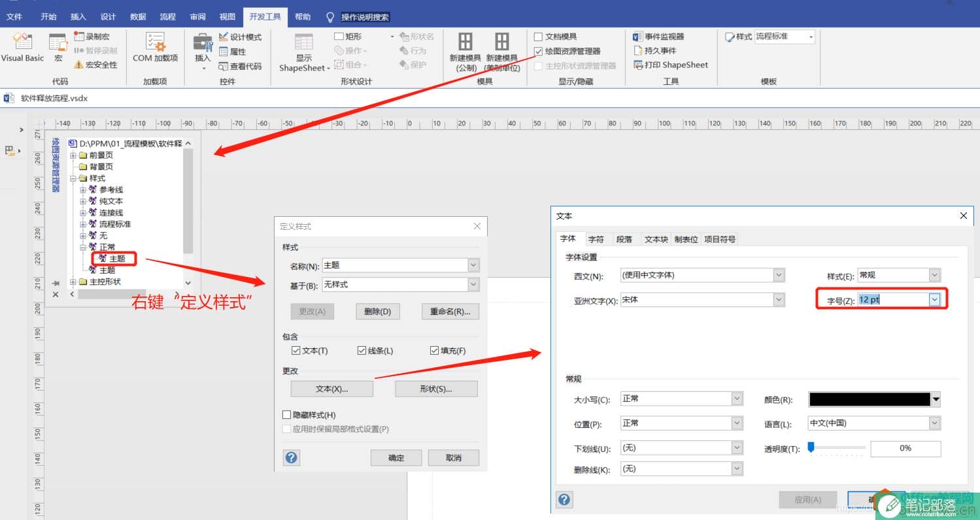Open the 下划线(U) dropdown

pos(737,448)
